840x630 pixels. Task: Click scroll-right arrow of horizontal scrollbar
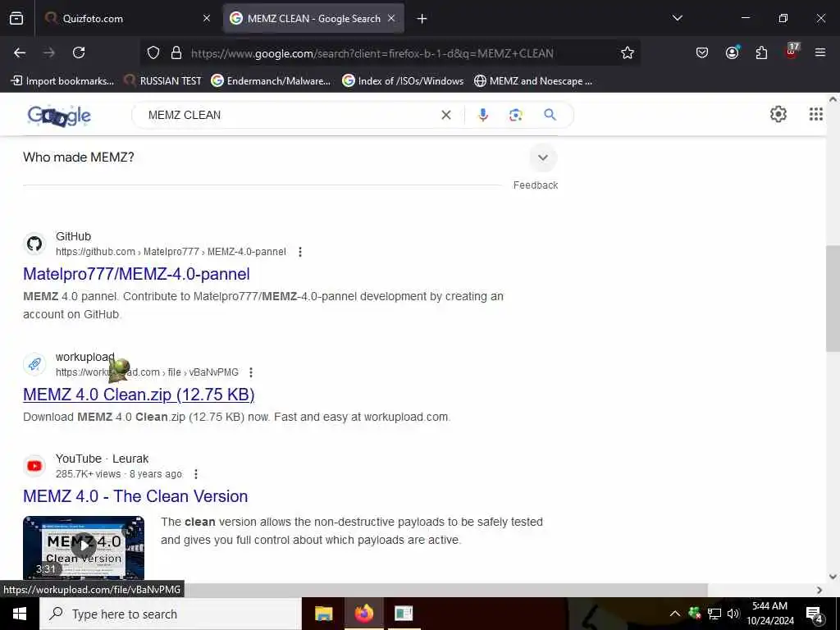tap(819, 590)
